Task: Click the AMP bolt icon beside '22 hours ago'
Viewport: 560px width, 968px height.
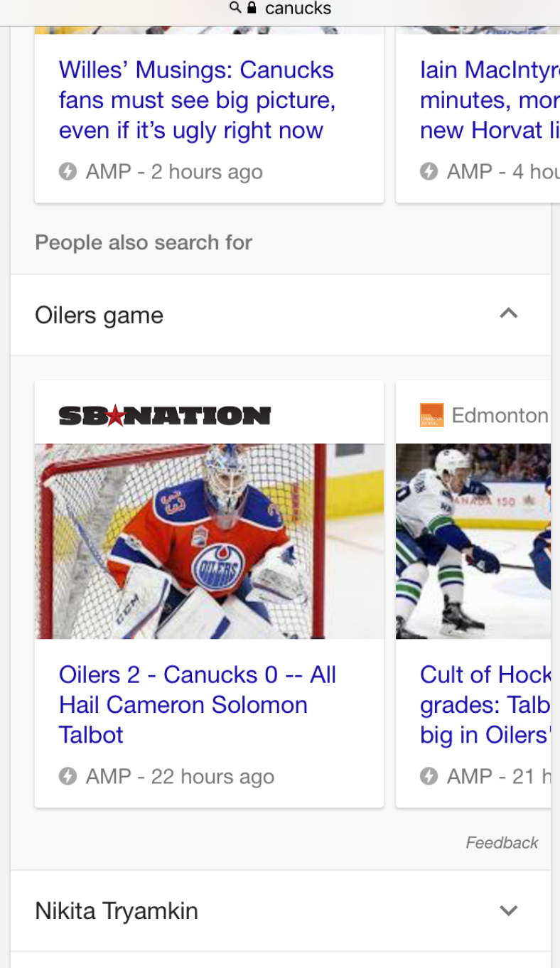Action: click(68, 776)
